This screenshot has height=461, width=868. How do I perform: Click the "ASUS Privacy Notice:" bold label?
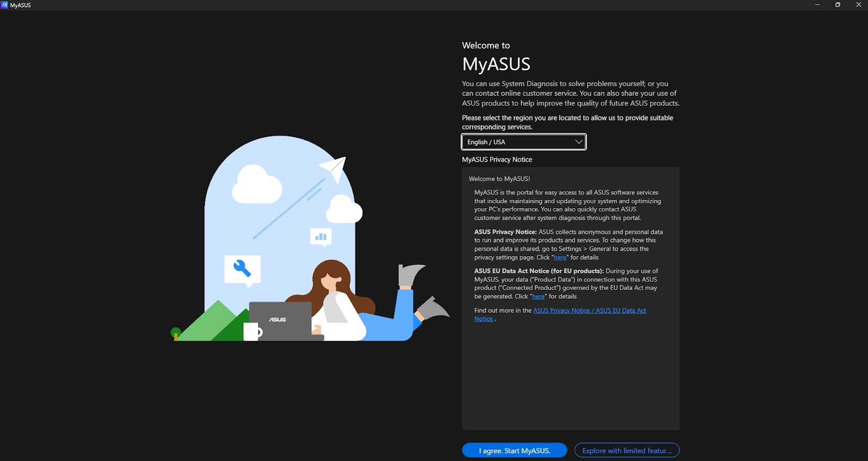click(x=505, y=232)
